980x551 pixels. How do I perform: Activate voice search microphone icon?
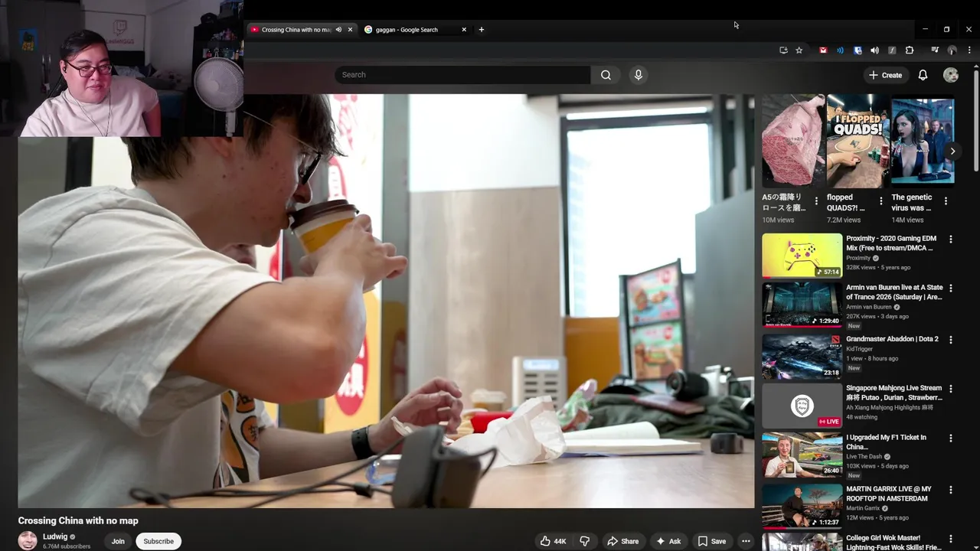coord(638,75)
